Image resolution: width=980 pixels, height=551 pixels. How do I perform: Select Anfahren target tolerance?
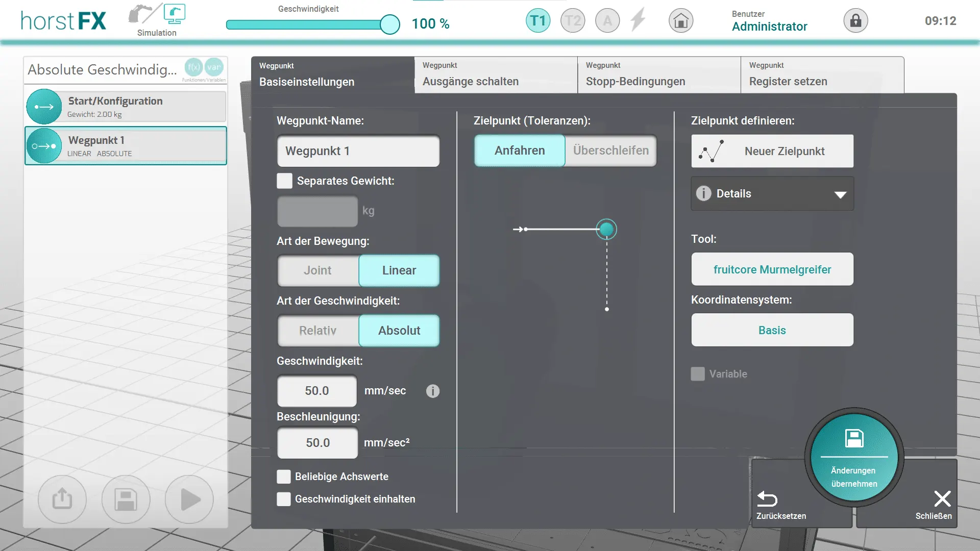pos(520,151)
